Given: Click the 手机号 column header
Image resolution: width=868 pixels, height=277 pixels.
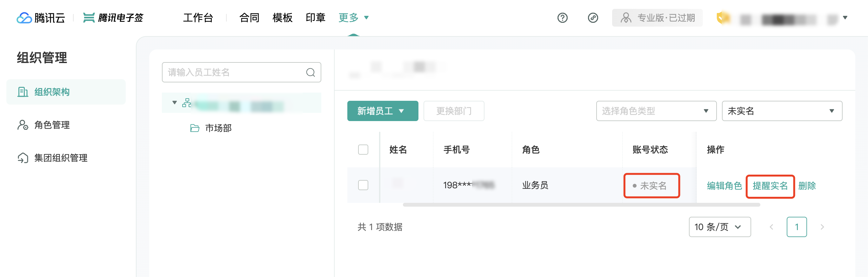Looking at the screenshot, I should click(x=456, y=150).
